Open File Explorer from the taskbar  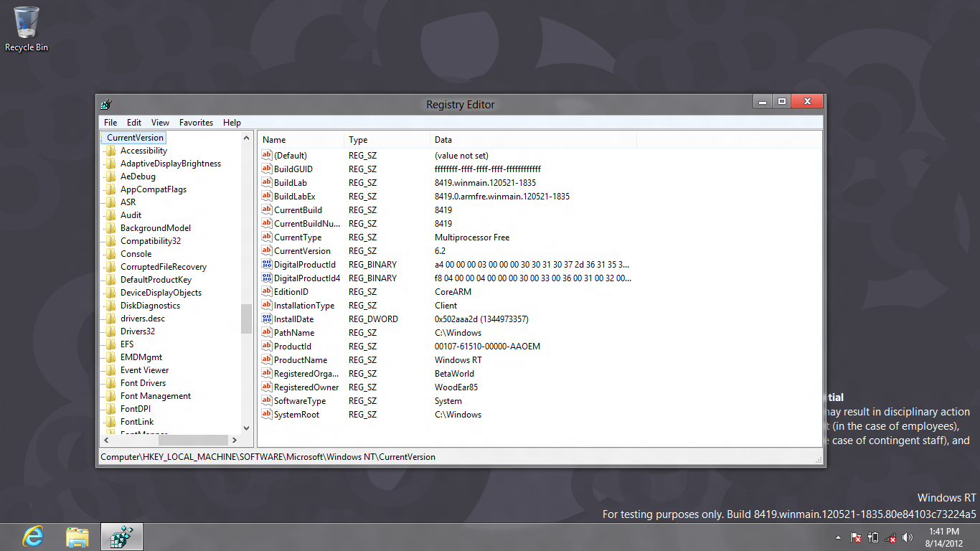(77, 537)
